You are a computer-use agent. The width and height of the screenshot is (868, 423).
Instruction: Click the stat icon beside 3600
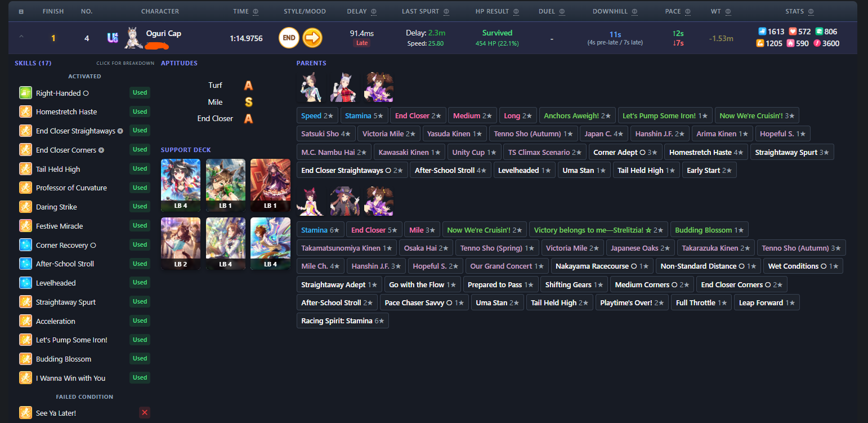(817, 43)
